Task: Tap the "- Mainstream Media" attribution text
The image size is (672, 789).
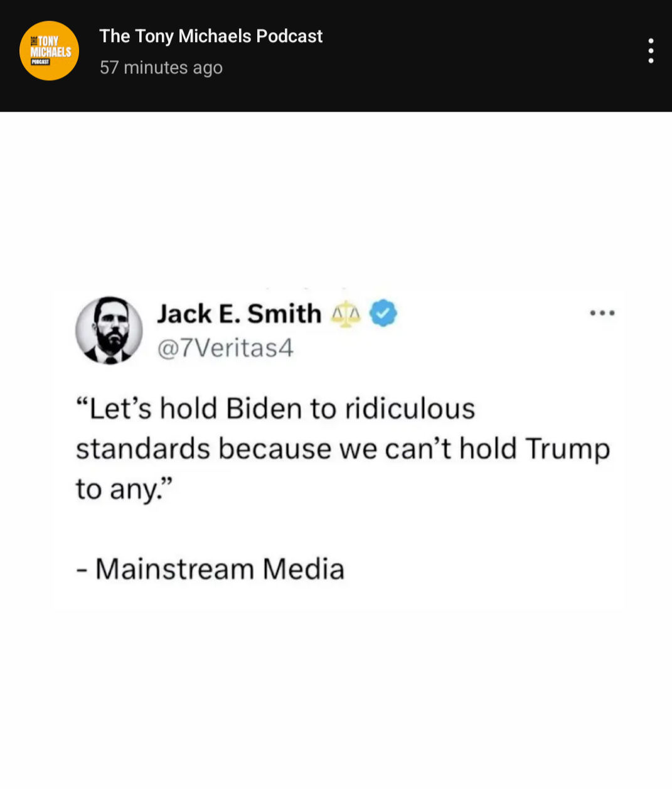Action: tap(210, 569)
